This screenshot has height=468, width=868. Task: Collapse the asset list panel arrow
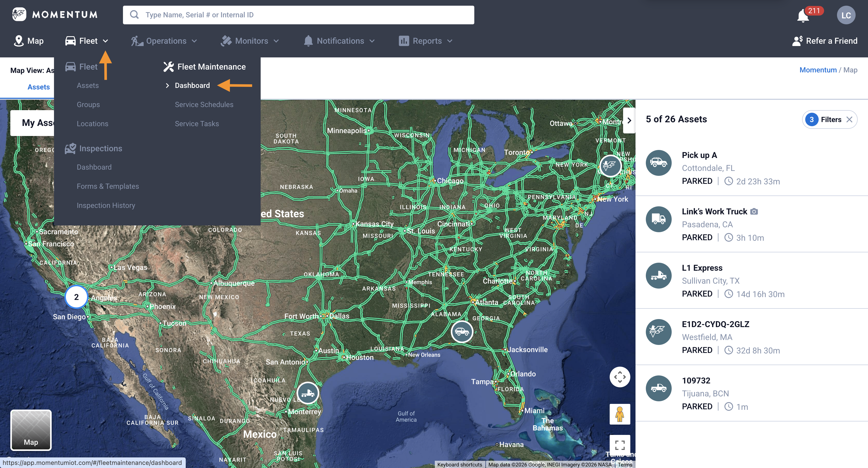(x=629, y=120)
